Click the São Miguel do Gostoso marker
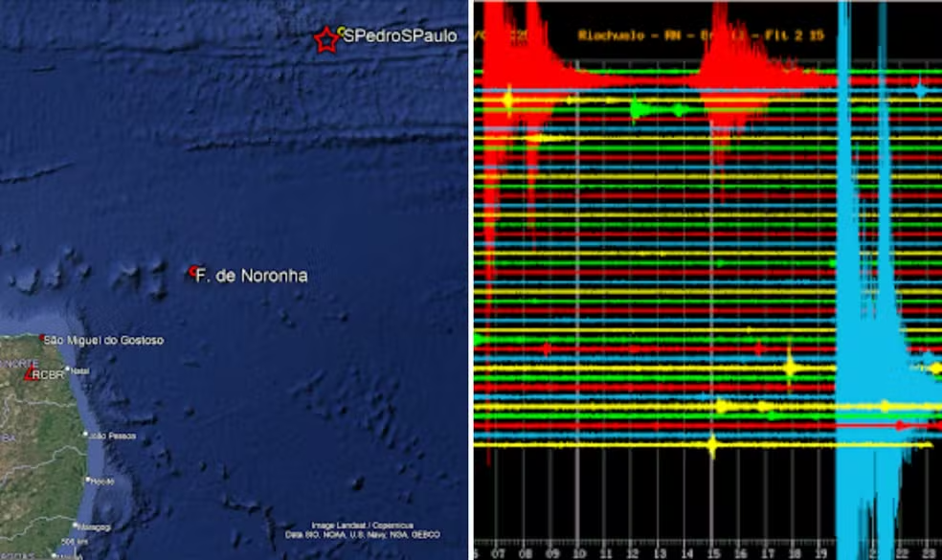Screen dimensions: 942x560 [42, 339]
